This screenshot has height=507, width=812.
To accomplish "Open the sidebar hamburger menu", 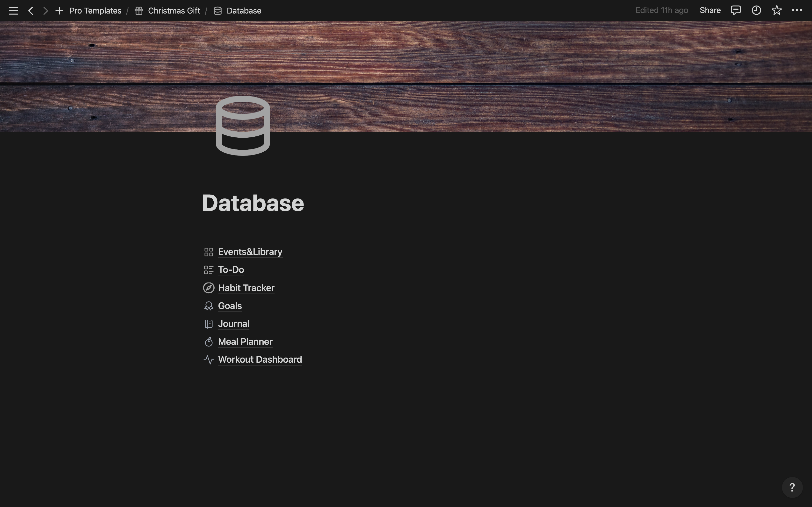I will click(14, 11).
